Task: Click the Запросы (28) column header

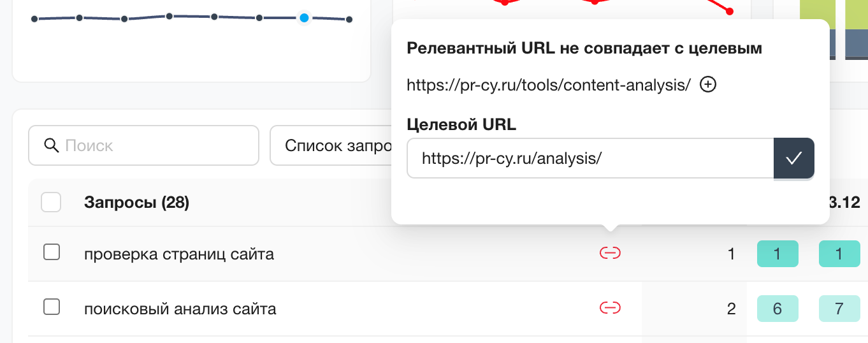Action: pos(136,203)
